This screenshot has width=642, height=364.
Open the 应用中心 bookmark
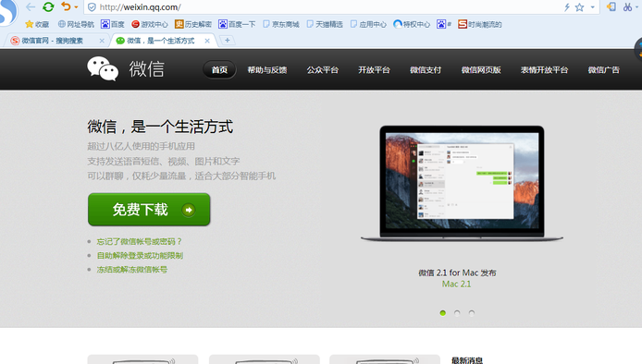click(x=368, y=25)
